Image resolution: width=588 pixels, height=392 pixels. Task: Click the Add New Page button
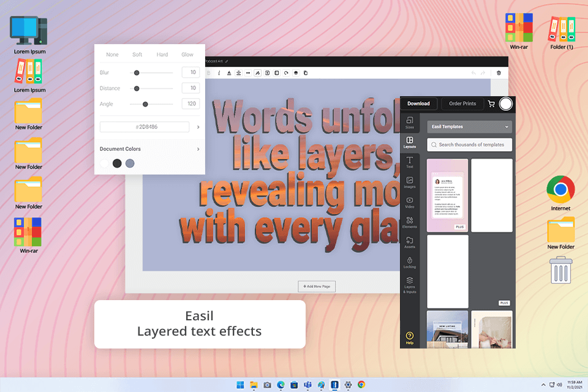tap(317, 286)
